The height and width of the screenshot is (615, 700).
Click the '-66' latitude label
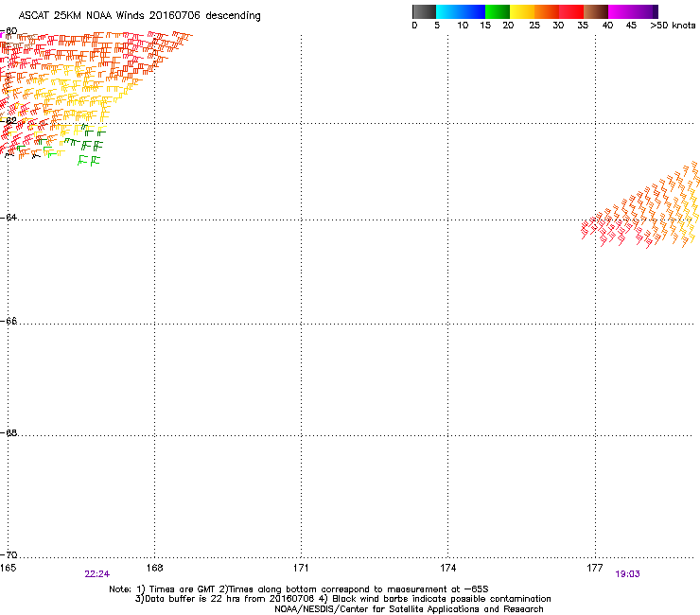[x=9, y=321]
